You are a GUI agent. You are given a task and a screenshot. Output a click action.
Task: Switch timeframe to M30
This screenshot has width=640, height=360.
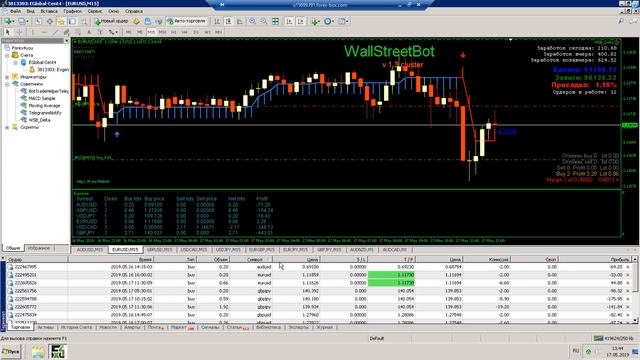pyautogui.click(x=162, y=32)
